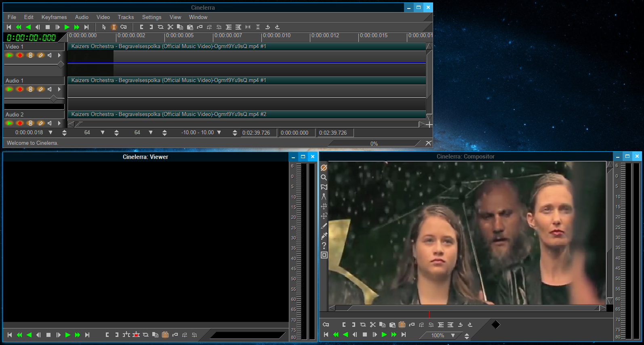Toggle arm record on Video 1 track
The image size is (644, 345).
[19, 55]
